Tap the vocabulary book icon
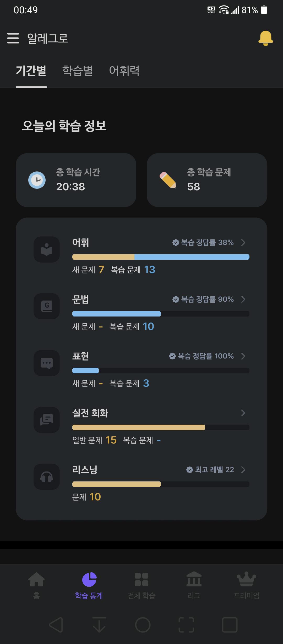 [x=47, y=249]
